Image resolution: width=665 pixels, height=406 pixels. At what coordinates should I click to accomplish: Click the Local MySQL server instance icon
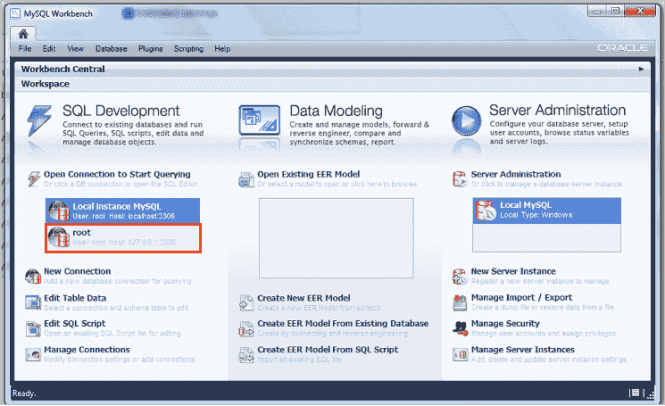coord(486,210)
